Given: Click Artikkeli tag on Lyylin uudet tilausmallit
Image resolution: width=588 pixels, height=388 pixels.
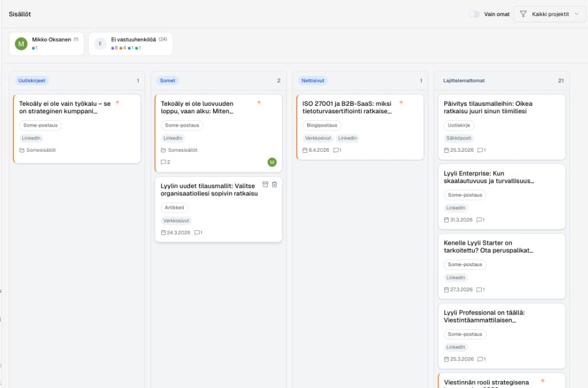Looking at the screenshot, I should pos(175,208).
